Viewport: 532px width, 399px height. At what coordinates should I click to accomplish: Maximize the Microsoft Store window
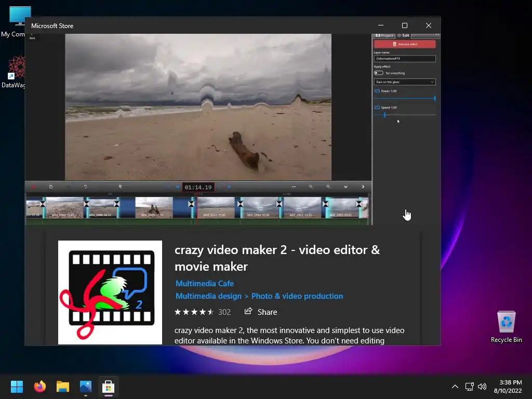coord(404,25)
